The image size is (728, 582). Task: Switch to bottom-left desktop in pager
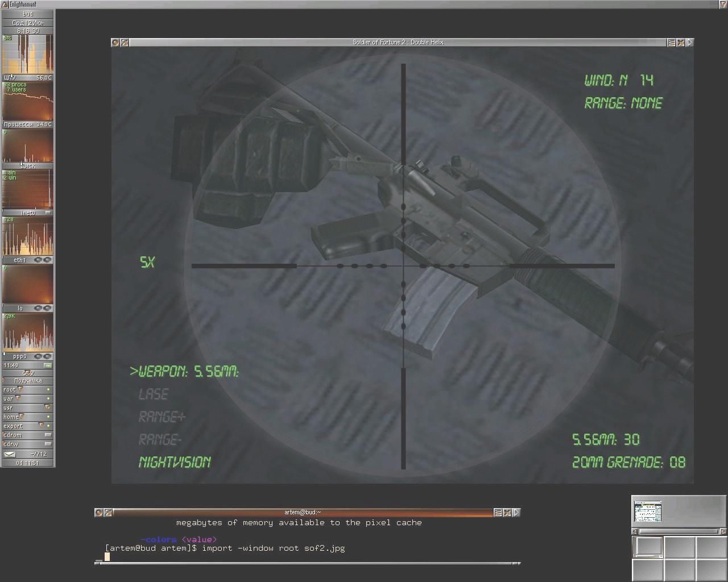point(648,569)
